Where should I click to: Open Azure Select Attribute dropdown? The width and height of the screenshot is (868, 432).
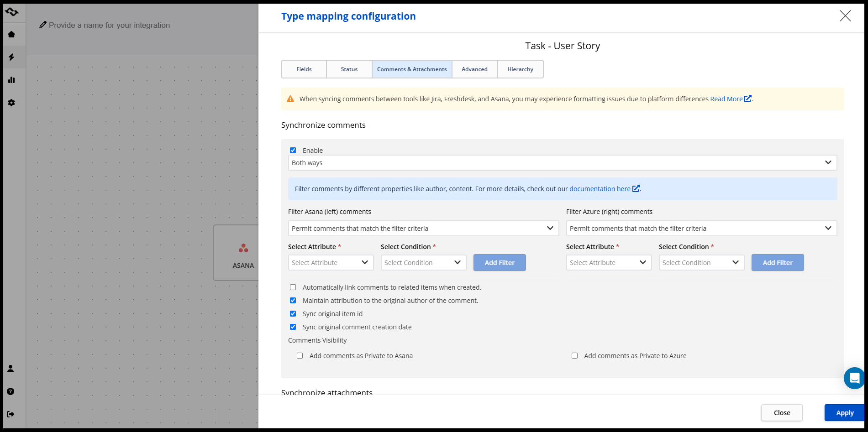pyautogui.click(x=609, y=262)
